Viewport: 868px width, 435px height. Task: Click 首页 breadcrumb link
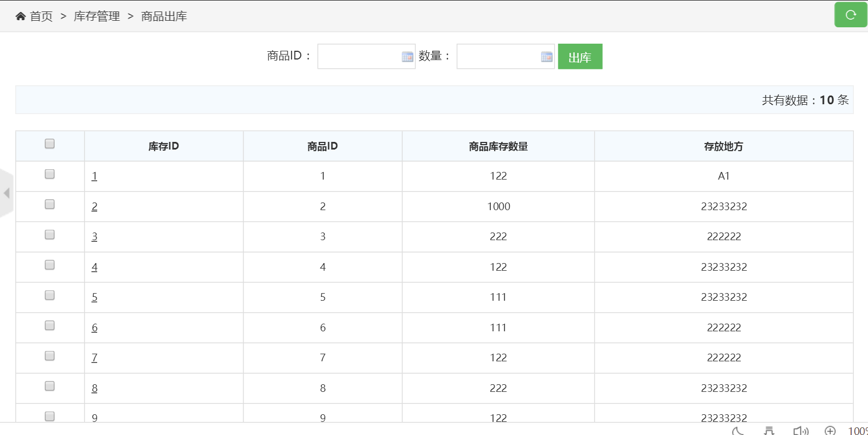click(x=41, y=16)
